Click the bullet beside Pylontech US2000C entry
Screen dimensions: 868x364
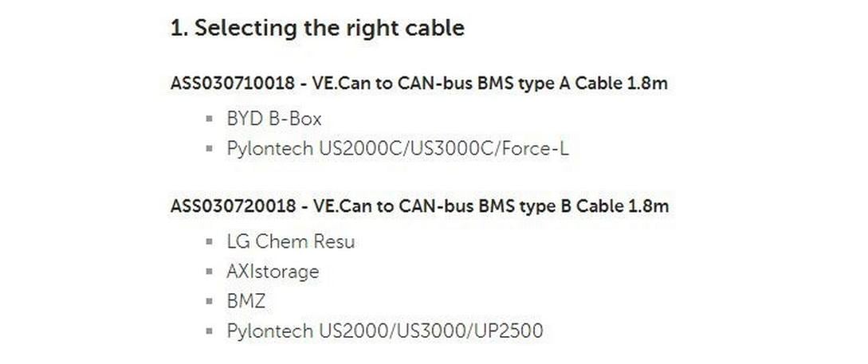[x=209, y=149]
